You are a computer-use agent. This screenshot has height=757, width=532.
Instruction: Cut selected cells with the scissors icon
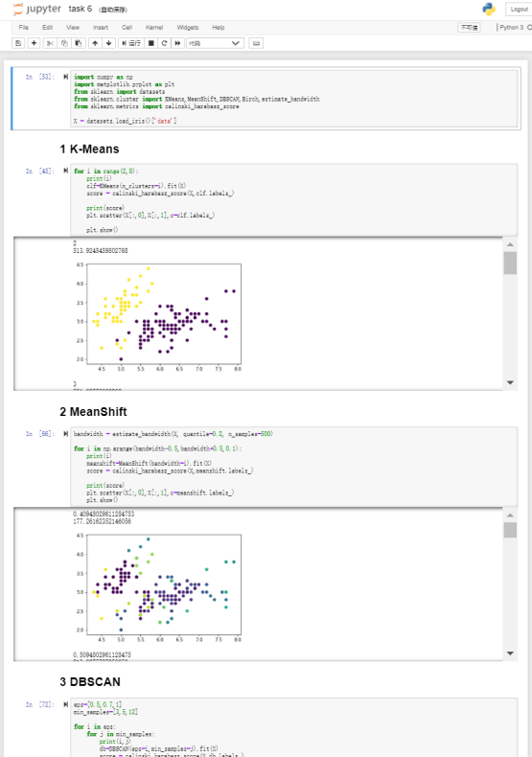50,43
